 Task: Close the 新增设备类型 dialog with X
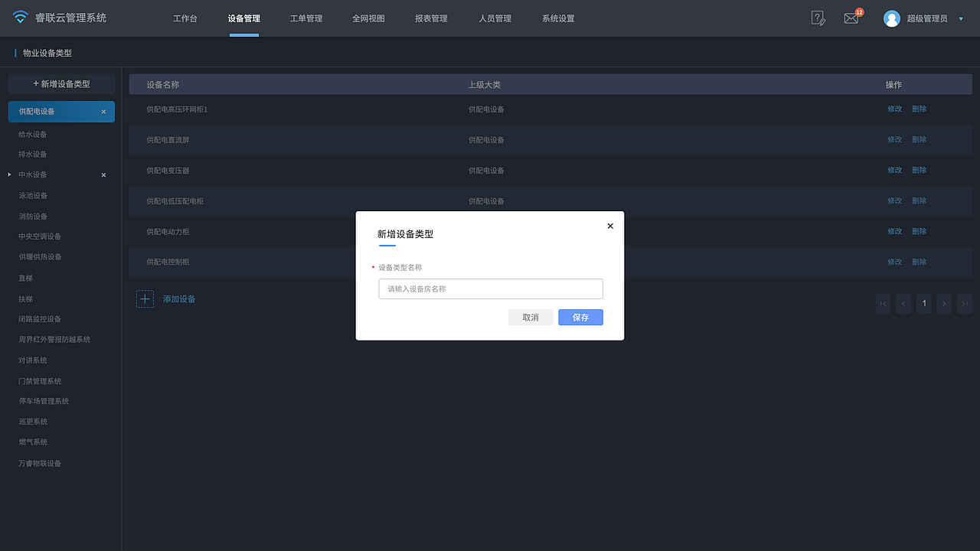click(x=610, y=226)
